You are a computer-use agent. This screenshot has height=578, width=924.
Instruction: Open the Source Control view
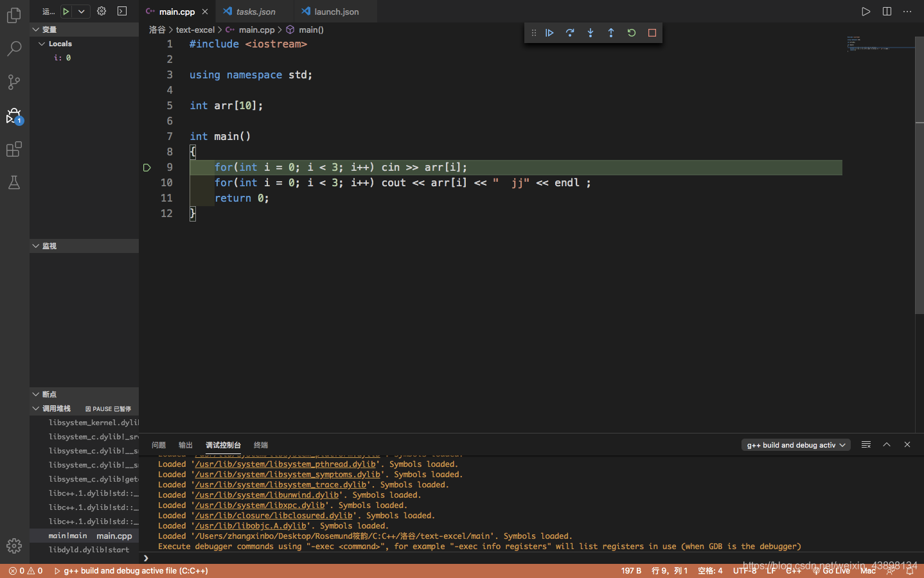coord(14,82)
